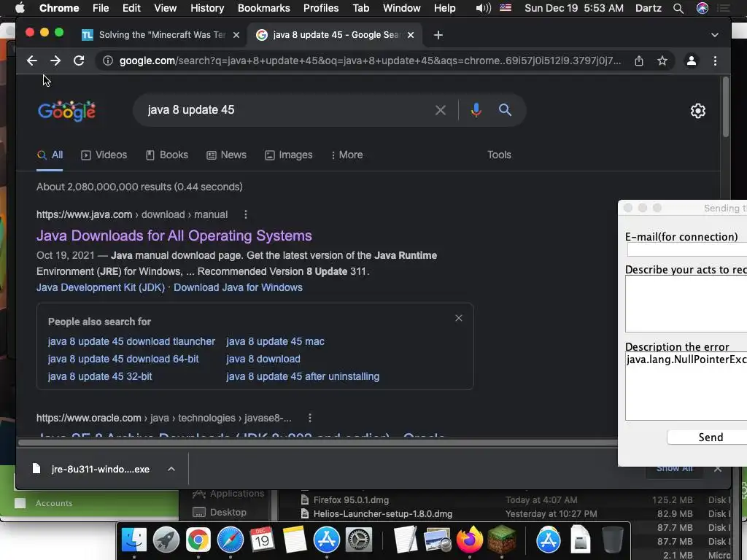Open the Profiles menu
The height and width of the screenshot is (560, 747).
321,8
